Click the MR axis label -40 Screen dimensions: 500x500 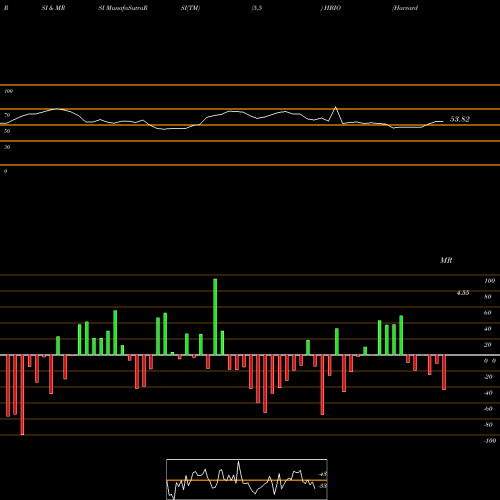coord(488,393)
